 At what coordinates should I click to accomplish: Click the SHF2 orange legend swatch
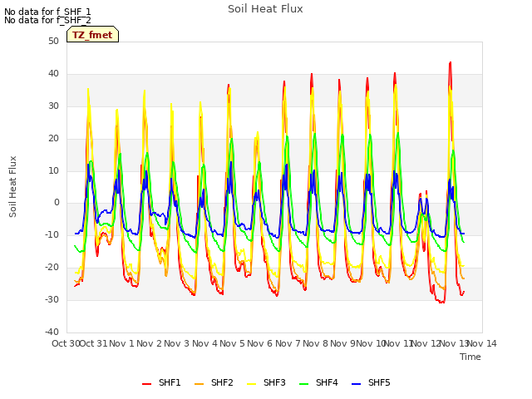click(x=199, y=383)
